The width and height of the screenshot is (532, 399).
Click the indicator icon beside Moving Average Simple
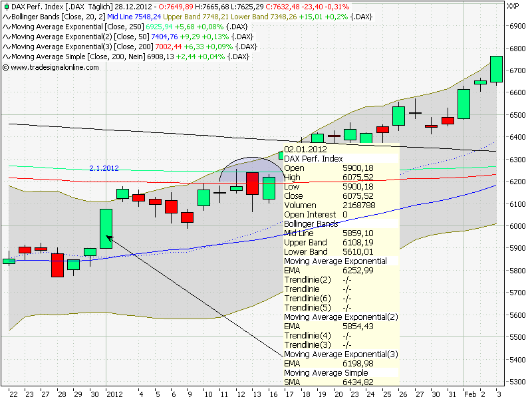[7, 57]
